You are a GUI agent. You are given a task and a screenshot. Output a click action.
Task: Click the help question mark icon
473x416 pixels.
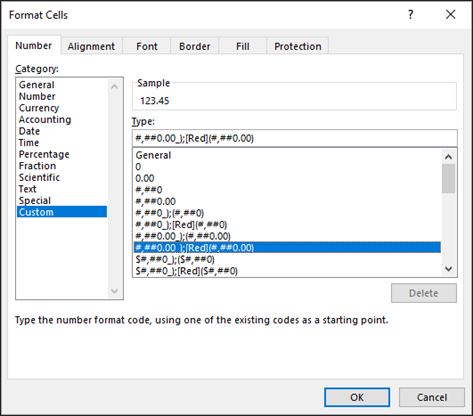click(x=411, y=15)
